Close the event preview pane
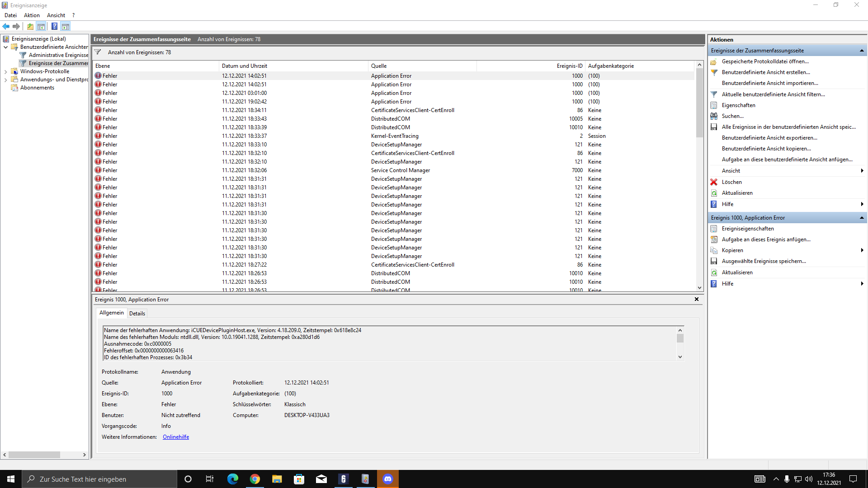 697,299
